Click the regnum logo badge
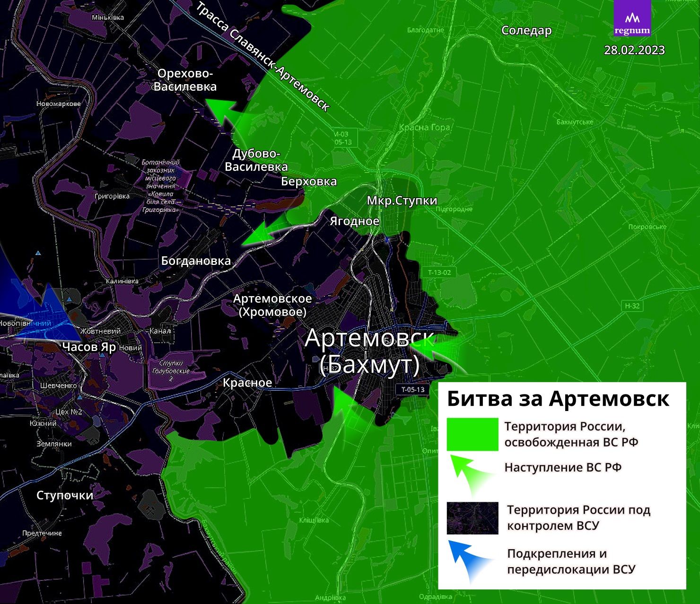700x604 pixels. coord(632,18)
